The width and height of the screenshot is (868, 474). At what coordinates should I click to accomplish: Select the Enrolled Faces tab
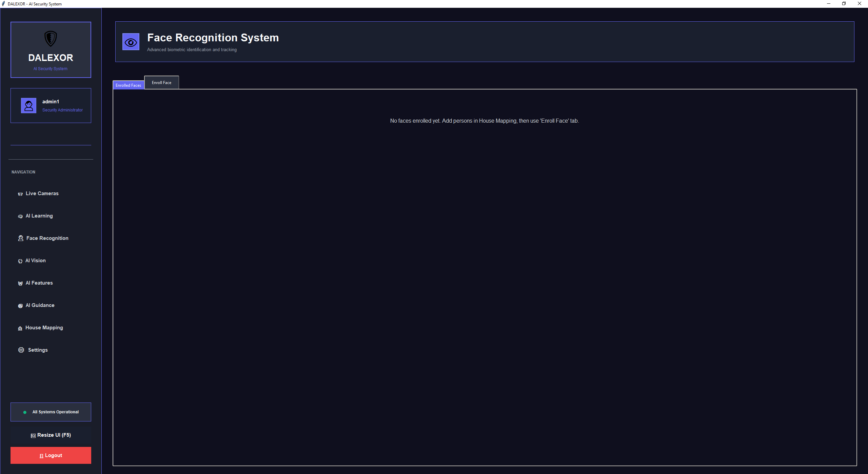tap(128, 85)
